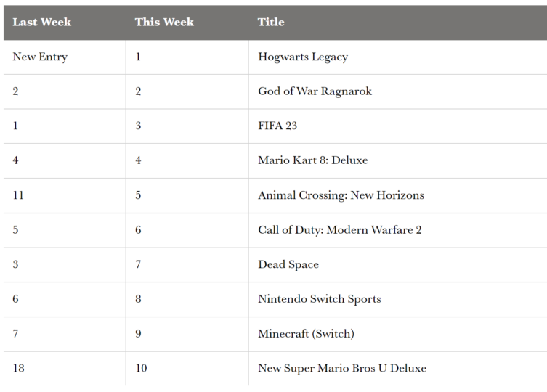Click Mario Kart 8: Deluxe entry

[x=312, y=160]
